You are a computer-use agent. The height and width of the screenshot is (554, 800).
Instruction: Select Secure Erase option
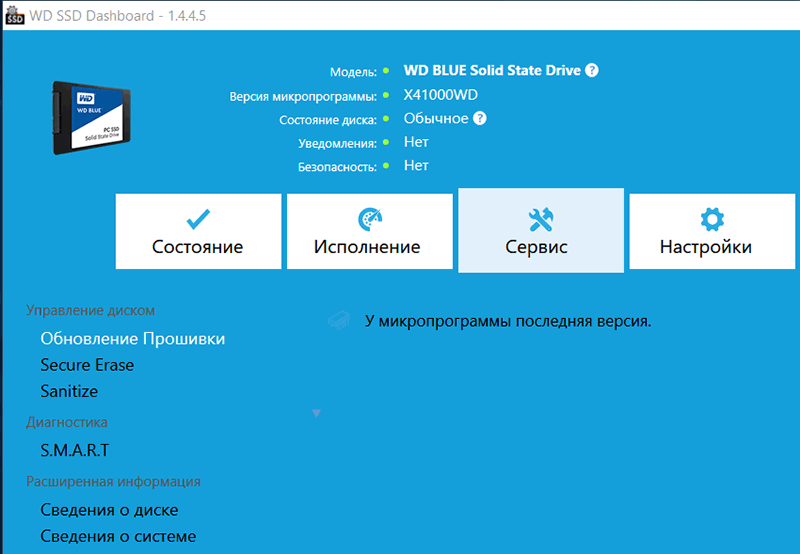click(x=87, y=365)
